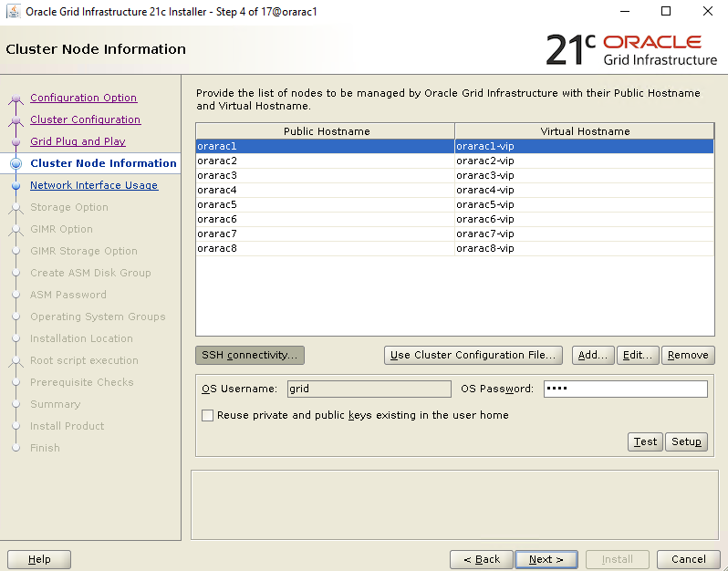Click the Public Hostname column header

tap(326, 131)
